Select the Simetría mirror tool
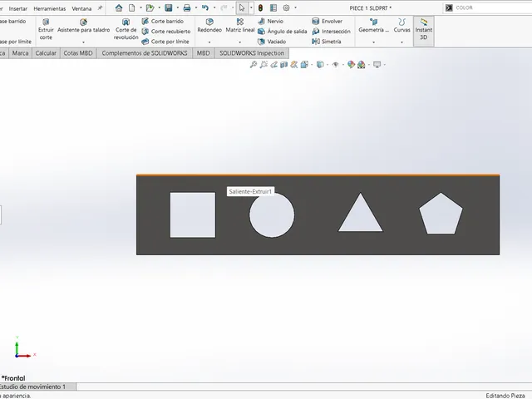Viewport: 532px width, 399px height. tap(327, 42)
